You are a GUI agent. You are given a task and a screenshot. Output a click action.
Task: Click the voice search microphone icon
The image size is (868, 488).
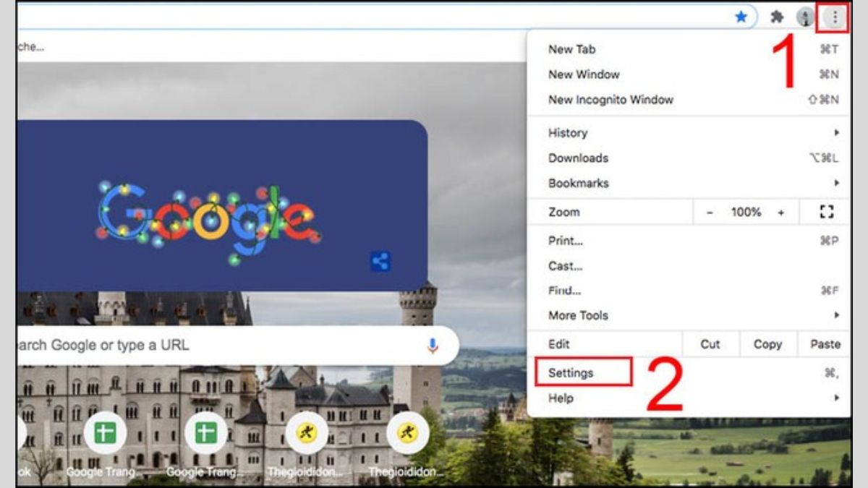pyautogui.click(x=433, y=346)
